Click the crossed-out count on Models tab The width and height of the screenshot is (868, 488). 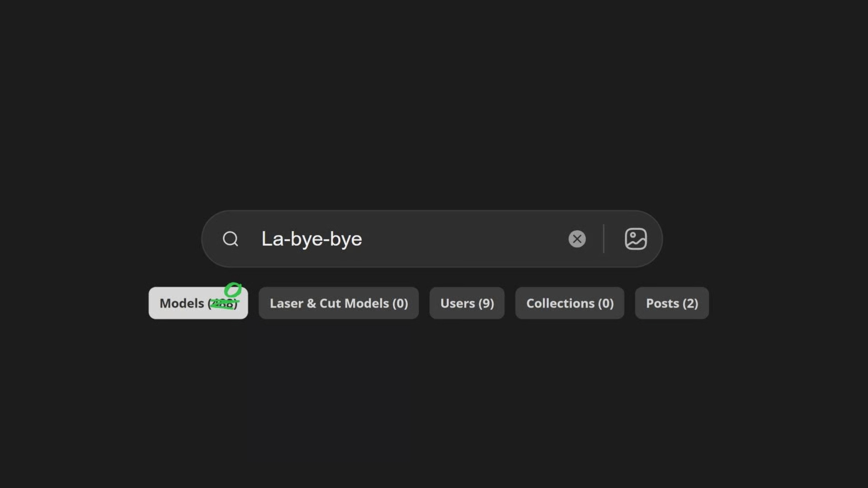tap(223, 304)
